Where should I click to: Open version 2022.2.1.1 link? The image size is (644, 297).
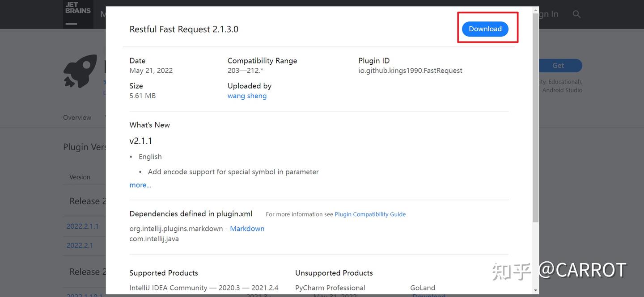coord(82,226)
